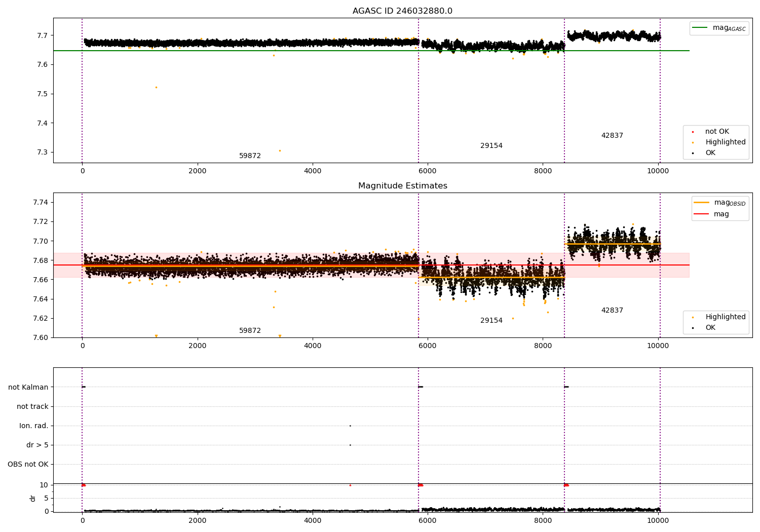760x532 pixels.
Task: Click the 'AGASC ID 246032880.0' plot title
Action: (x=402, y=11)
